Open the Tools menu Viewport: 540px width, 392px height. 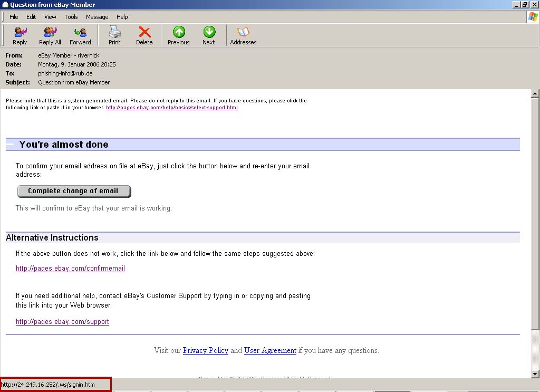[71, 17]
